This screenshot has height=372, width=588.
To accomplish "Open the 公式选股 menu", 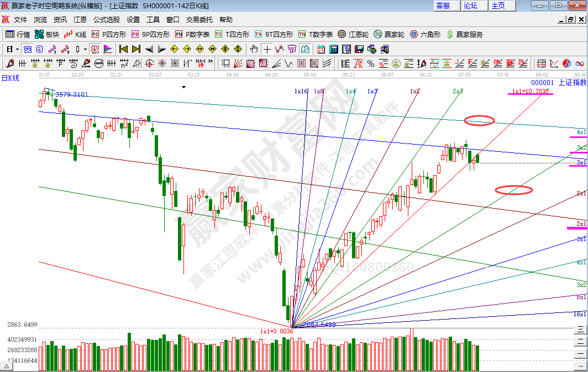I will 106,19.
